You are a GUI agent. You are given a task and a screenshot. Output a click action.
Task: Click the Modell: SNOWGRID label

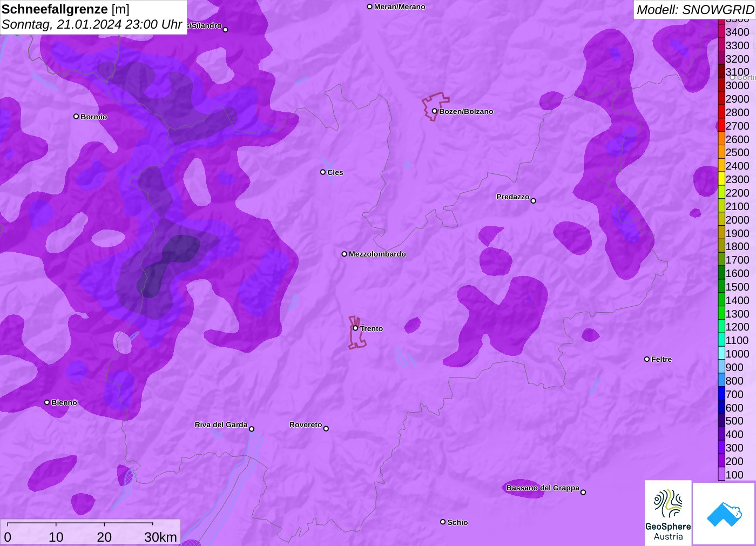(x=695, y=10)
